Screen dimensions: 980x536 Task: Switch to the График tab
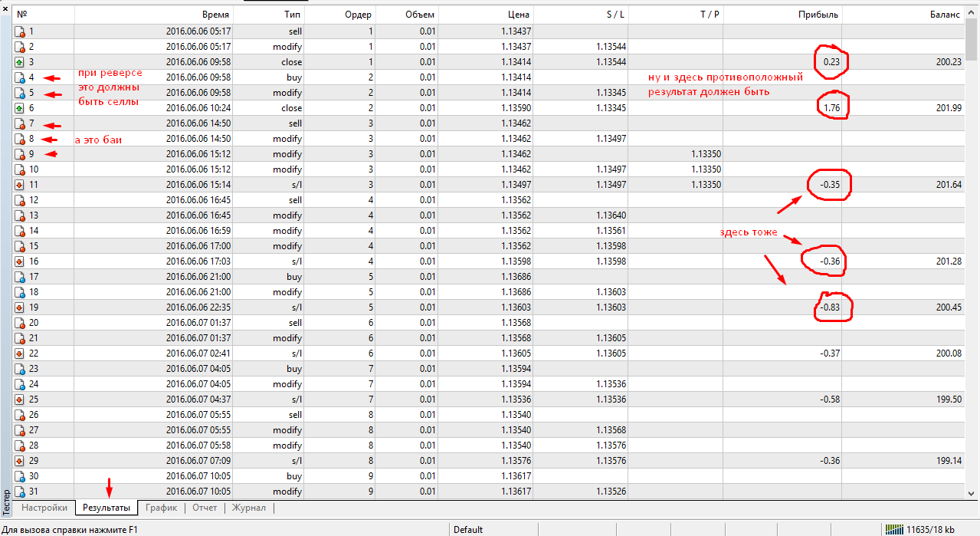pyautogui.click(x=162, y=508)
